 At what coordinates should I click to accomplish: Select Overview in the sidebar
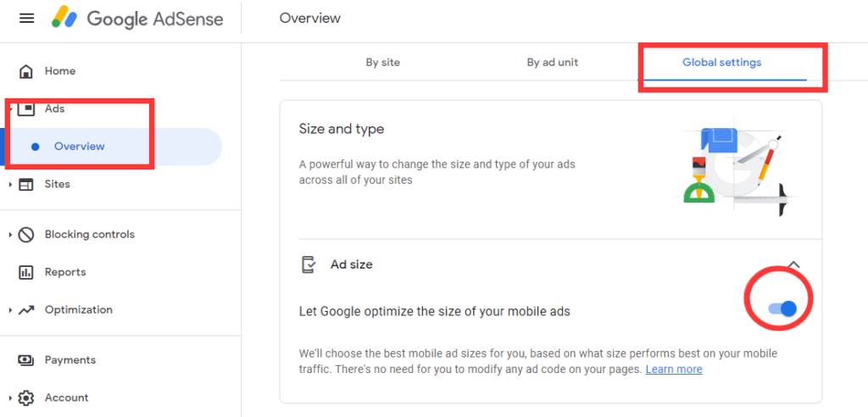[79, 147]
